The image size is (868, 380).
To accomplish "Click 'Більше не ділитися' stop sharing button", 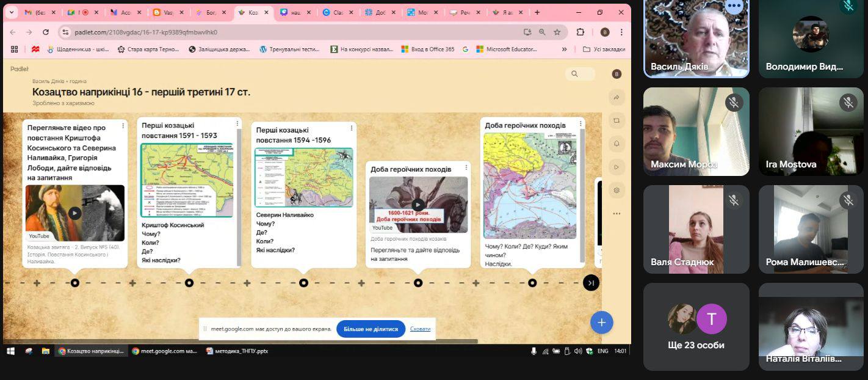I will click(371, 329).
